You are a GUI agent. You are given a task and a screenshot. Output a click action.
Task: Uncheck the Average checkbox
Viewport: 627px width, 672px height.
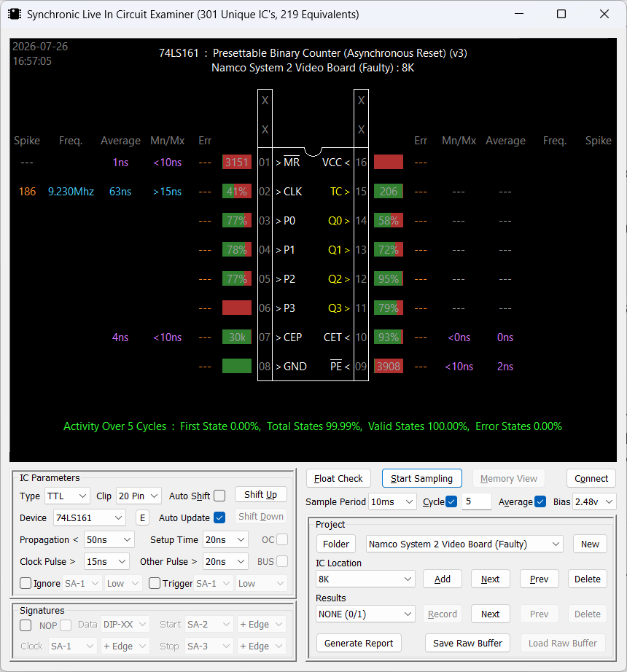click(x=540, y=501)
